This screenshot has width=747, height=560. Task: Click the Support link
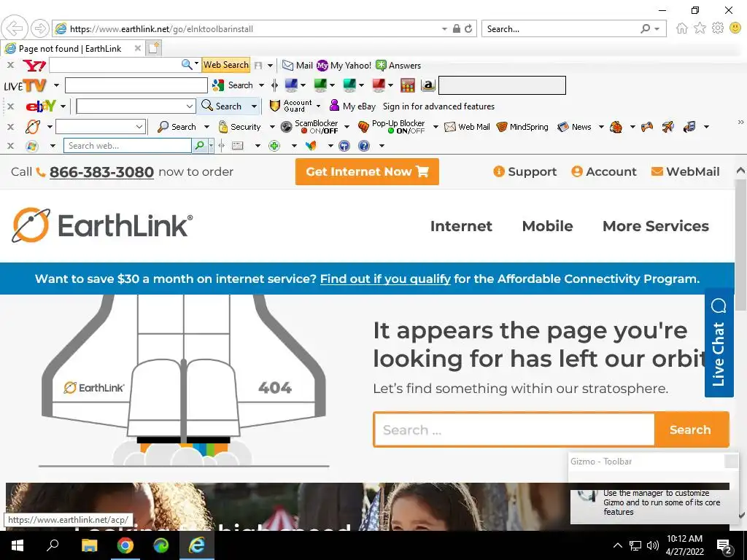pos(525,171)
